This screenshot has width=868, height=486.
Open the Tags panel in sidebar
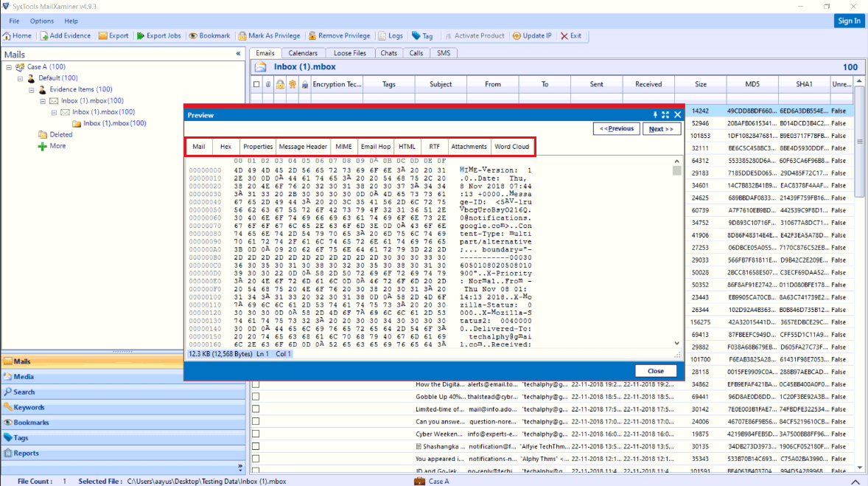pyautogui.click(x=123, y=438)
